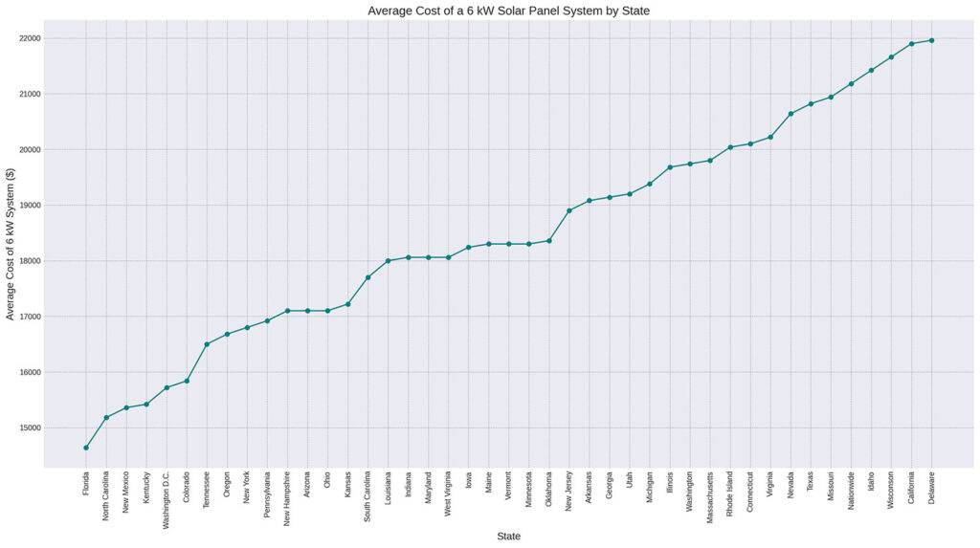This screenshot has width=980, height=548.
Task: Click the 'Washington D.C.' x-axis label
Action: (167, 500)
